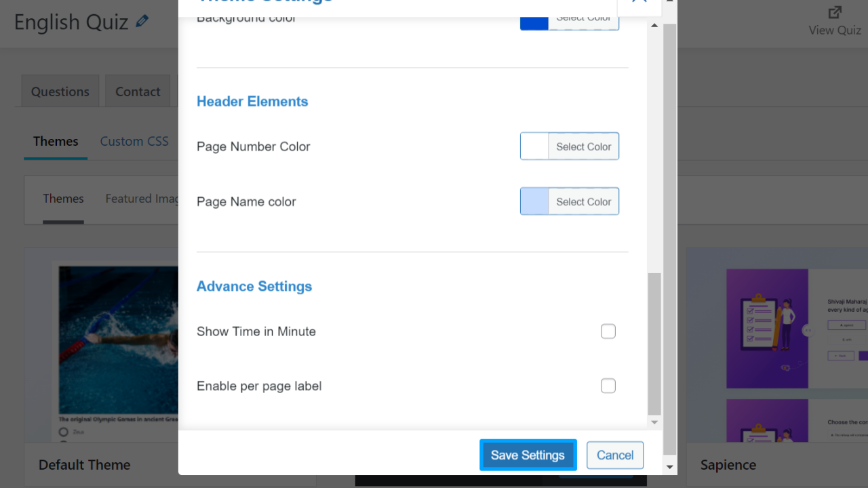Viewport: 868px width, 488px height.
Task: Click the inner scrollbar up arrow
Action: pyautogui.click(x=654, y=25)
